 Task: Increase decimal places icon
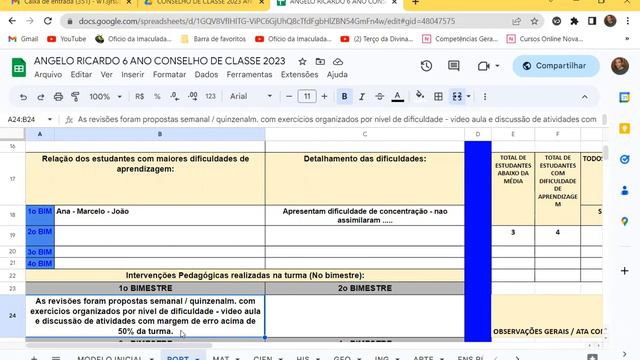pos(193,97)
